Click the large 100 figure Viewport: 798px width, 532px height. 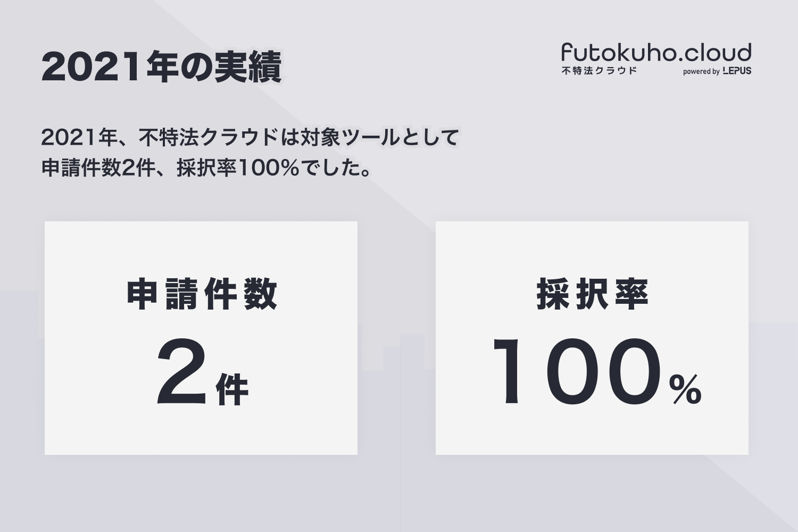click(577, 372)
